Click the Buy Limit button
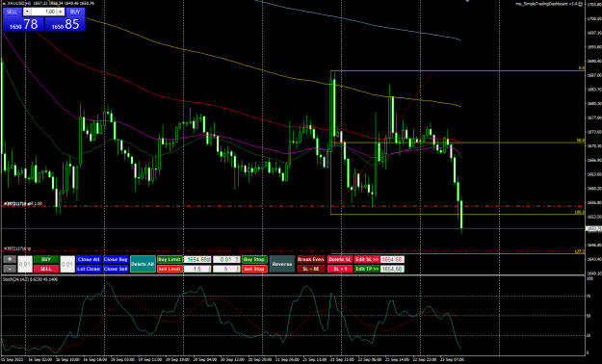 (170, 260)
